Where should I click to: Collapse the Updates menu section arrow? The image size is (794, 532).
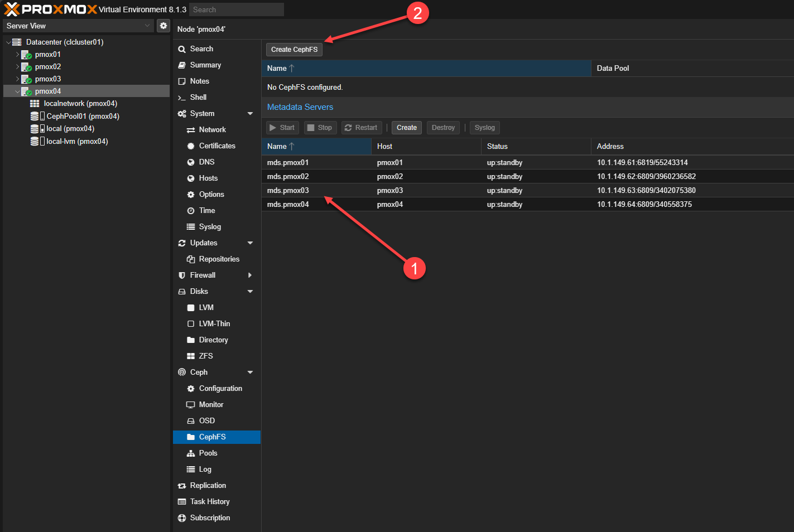[250, 243]
